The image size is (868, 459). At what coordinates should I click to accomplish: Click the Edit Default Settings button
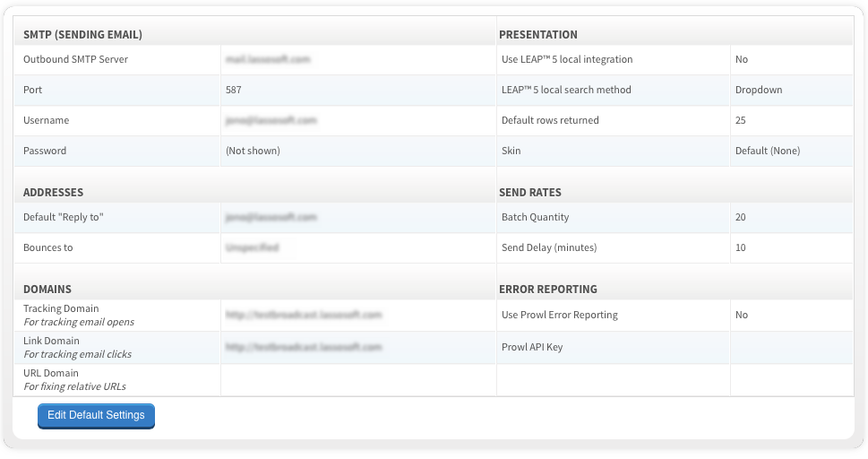pos(96,415)
